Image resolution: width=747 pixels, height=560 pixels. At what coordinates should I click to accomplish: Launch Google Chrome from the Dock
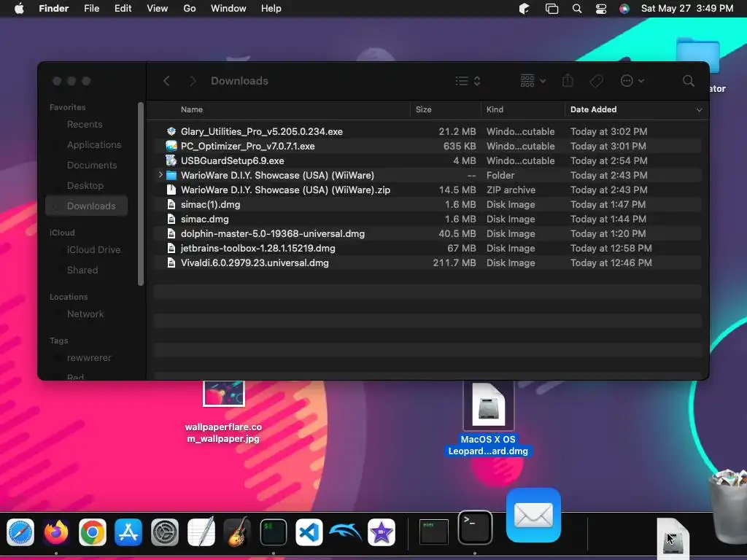tap(93, 532)
